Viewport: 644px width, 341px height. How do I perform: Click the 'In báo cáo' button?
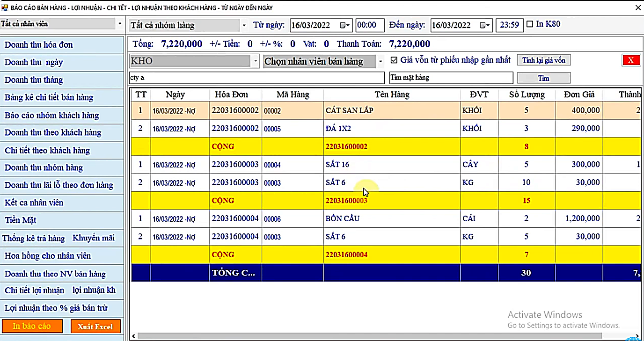coord(32,326)
